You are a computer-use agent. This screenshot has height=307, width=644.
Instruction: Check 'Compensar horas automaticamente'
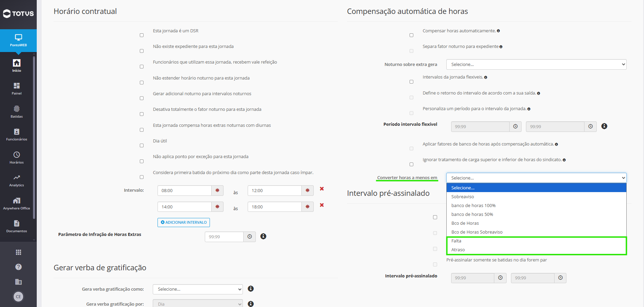click(412, 35)
